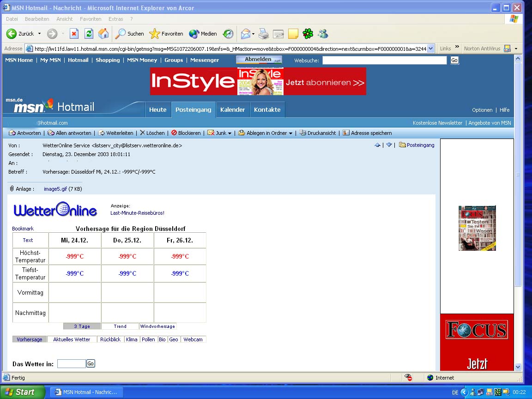The image size is (532, 399).
Task: Go to the Home page icon
Action: click(x=103, y=34)
